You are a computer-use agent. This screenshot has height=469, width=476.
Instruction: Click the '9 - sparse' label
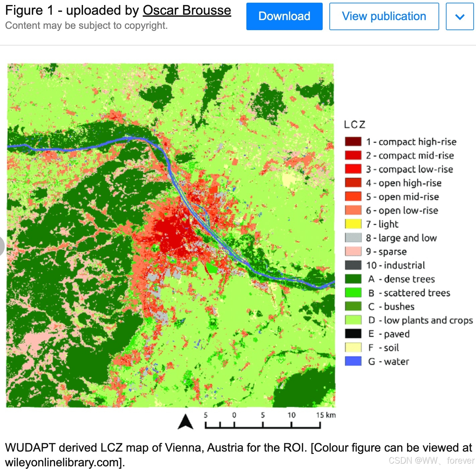pos(386,252)
